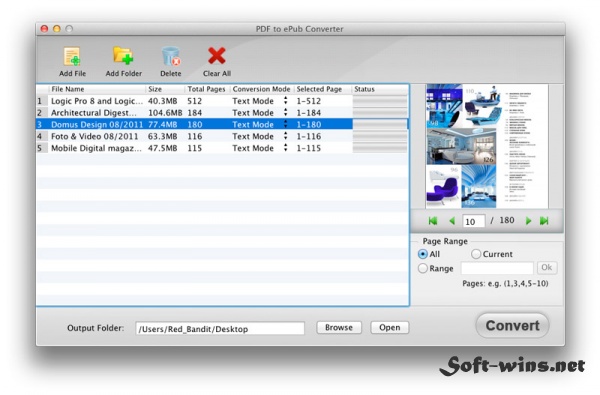
Task: Click the 1-115 selected page cell
Action: [308, 148]
